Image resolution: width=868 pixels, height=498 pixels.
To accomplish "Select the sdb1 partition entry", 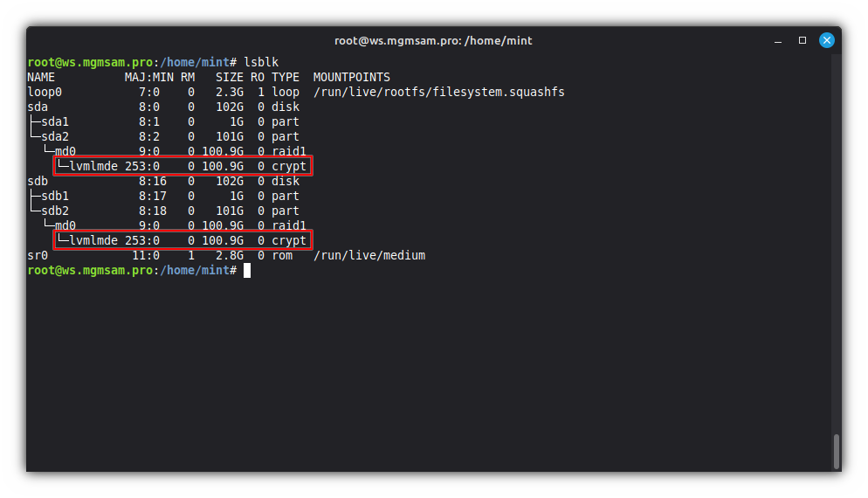I will click(x=54, y=196).
